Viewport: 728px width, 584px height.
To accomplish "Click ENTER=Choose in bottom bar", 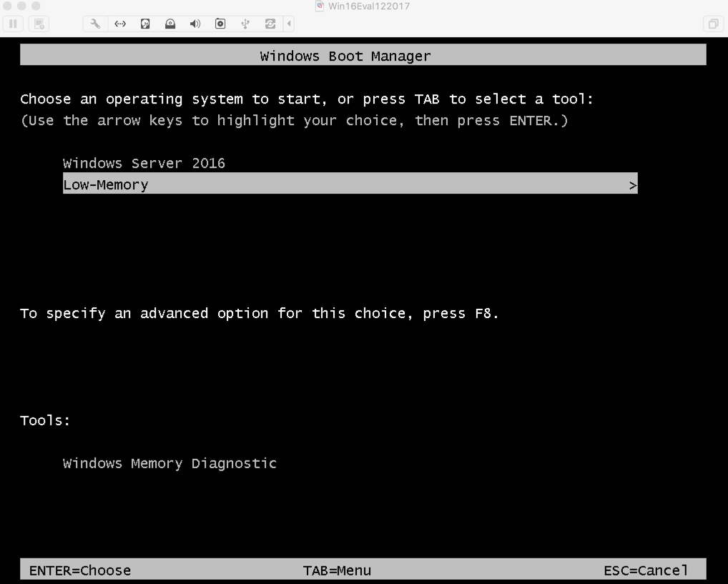I will [x=80, y=570].
